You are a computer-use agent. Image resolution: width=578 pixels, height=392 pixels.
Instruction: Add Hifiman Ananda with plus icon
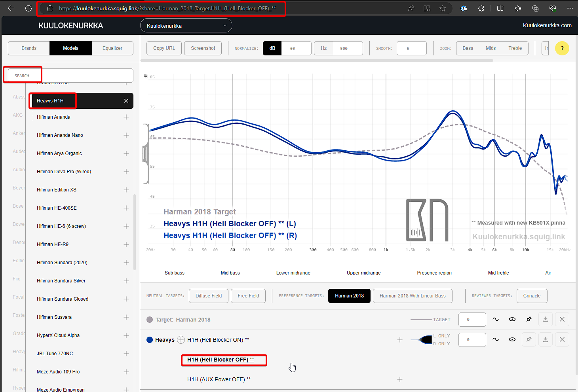(x=126, y=117)
